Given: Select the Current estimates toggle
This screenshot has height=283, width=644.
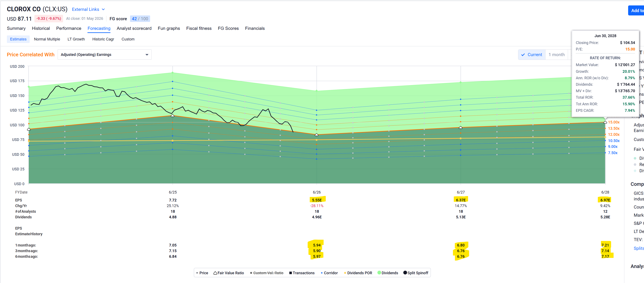Looking at the screenshot, I should [x=531, y=54].
